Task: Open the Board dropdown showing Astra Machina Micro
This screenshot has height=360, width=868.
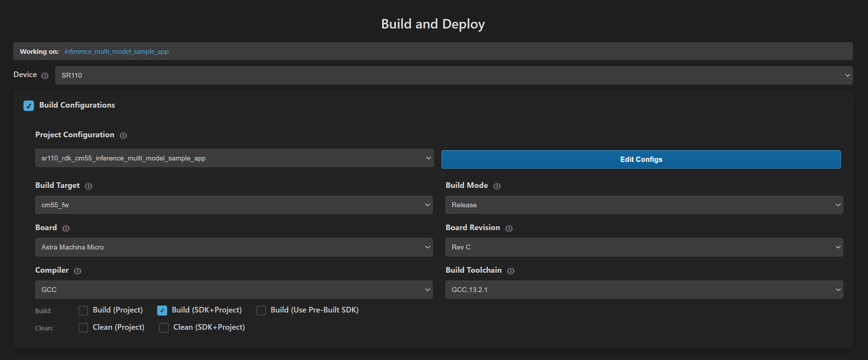Action: click(x=234, y=247)
